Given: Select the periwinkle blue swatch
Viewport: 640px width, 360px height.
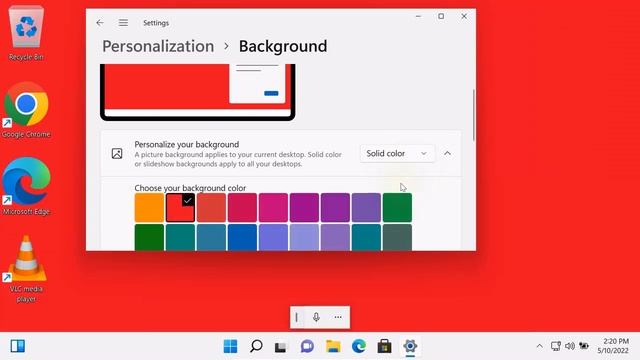Looking at the screenshot, I should click(273, 238).
